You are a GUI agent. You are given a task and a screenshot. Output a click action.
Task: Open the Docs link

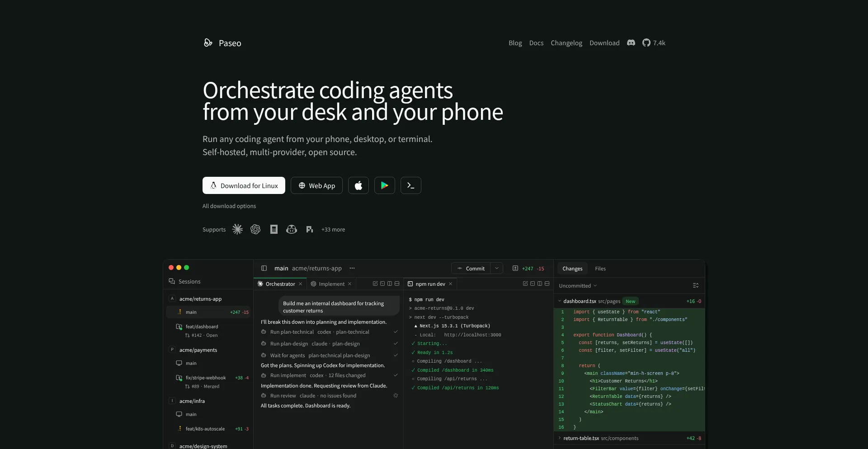click(536, 43)
